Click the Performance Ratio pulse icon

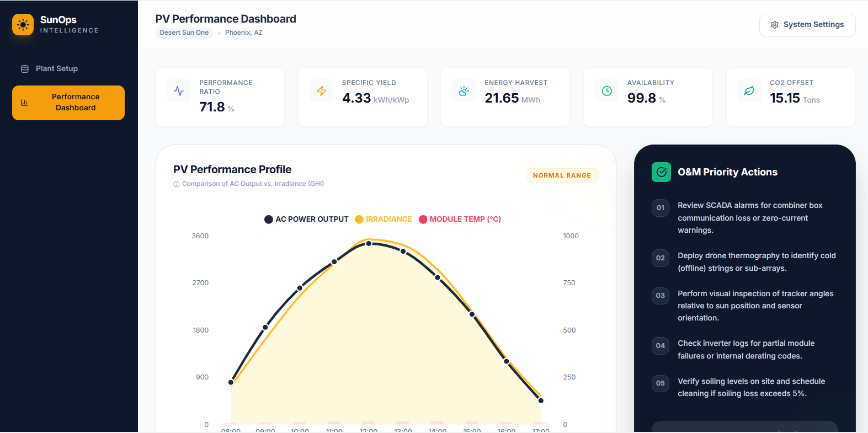179,91
